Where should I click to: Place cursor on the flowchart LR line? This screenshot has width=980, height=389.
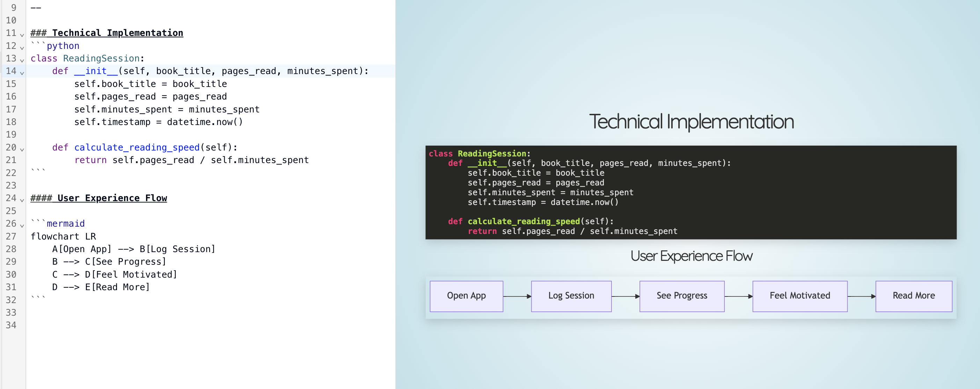click(64, 236)
